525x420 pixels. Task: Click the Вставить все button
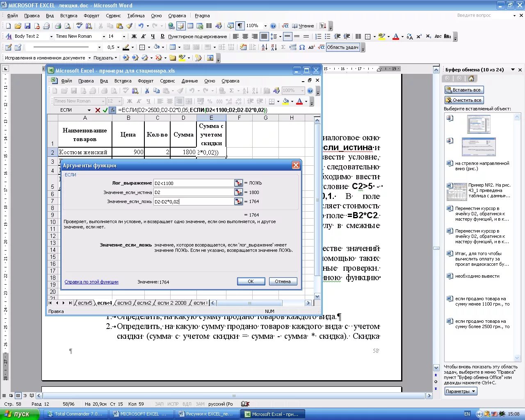coord(464,90)
